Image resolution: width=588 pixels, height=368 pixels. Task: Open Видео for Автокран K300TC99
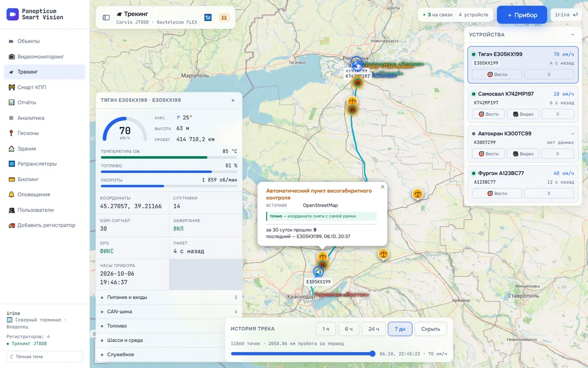(x=523, y=154)
